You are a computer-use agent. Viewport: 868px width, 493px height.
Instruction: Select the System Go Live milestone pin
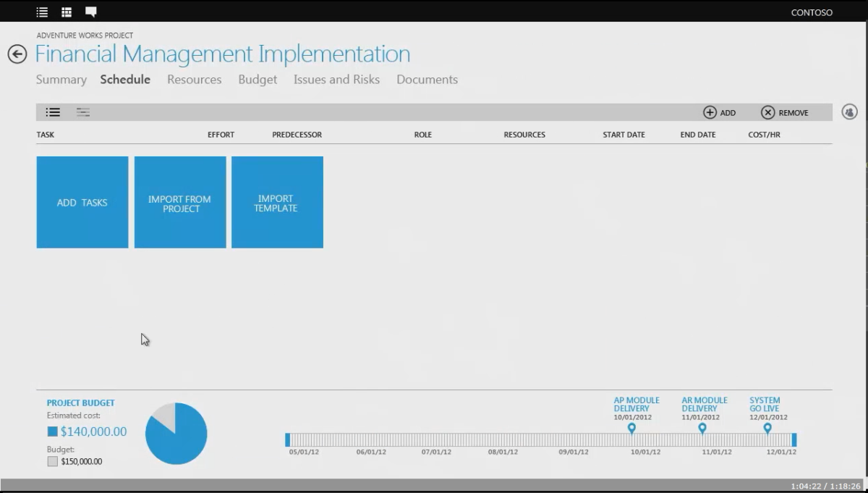pyautogui.click(x=767, y=429)
